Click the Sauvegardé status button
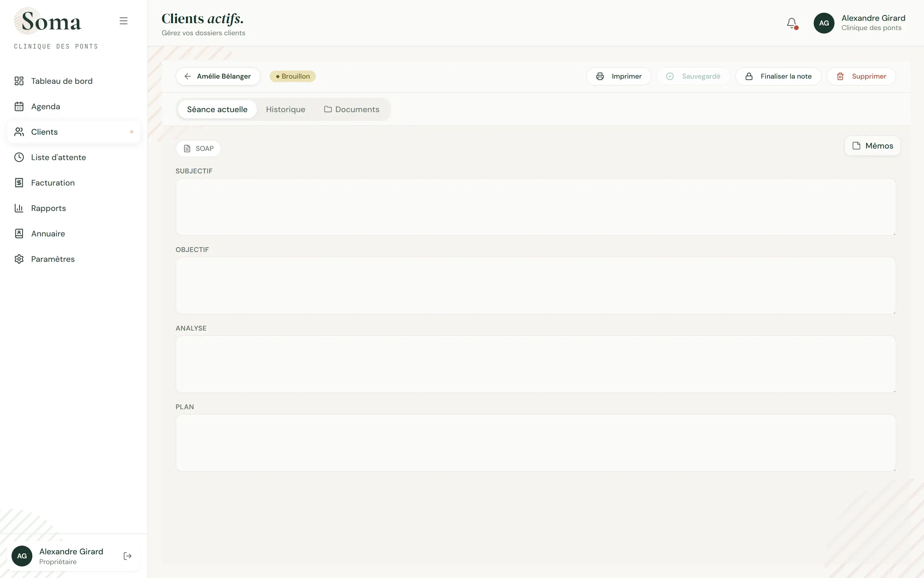924x578 pixels. (693, 77)
